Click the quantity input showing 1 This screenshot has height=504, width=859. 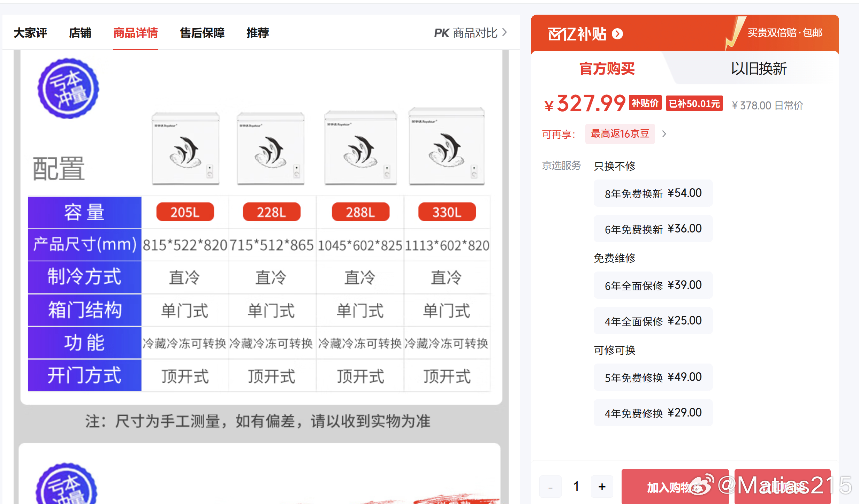576,486
